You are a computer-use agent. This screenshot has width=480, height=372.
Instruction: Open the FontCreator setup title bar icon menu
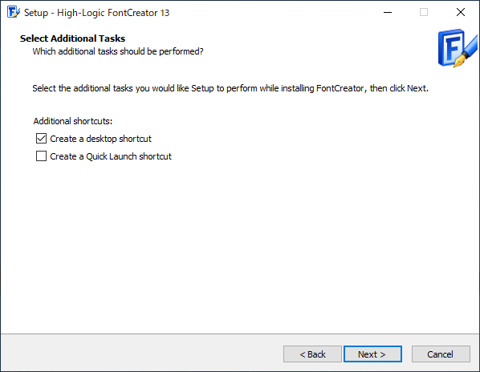13,12
